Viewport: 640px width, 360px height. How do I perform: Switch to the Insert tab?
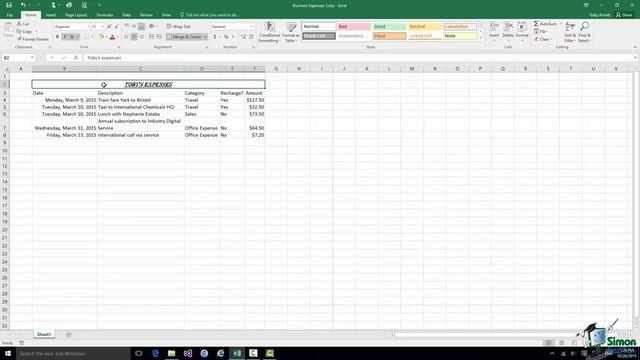[x=51, y=15]
